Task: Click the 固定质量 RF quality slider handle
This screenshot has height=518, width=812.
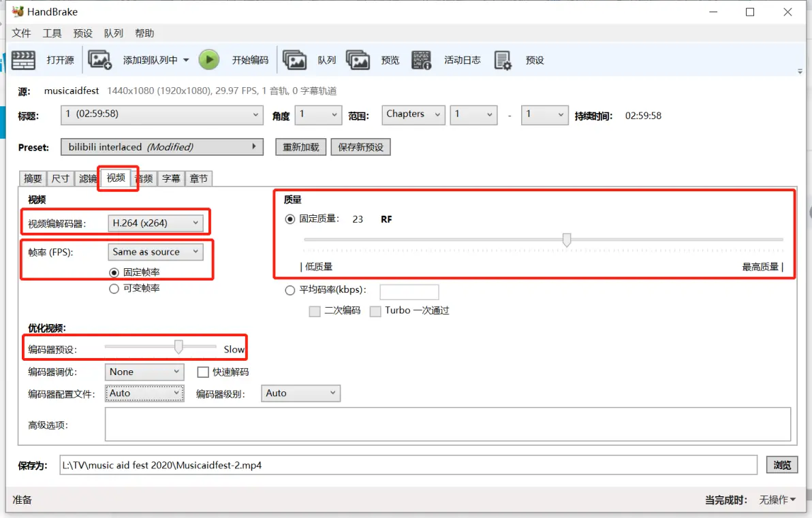Action: coord(567,240)
